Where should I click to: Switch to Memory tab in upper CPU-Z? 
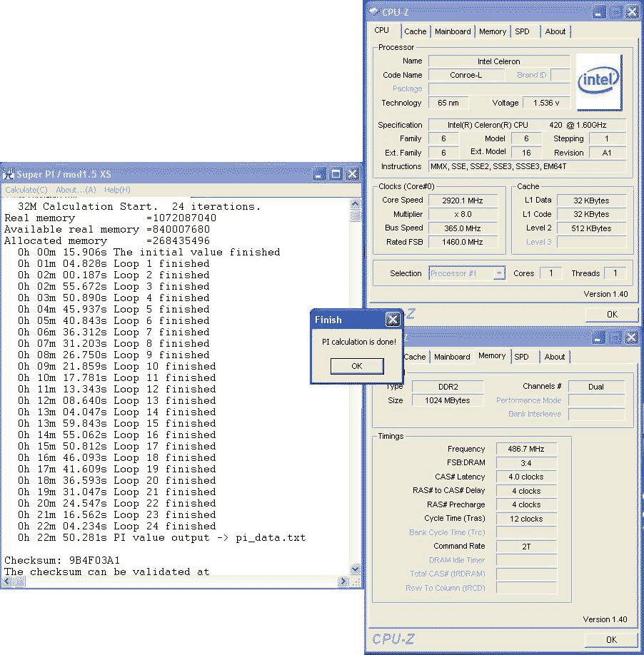tap(493, 31)
